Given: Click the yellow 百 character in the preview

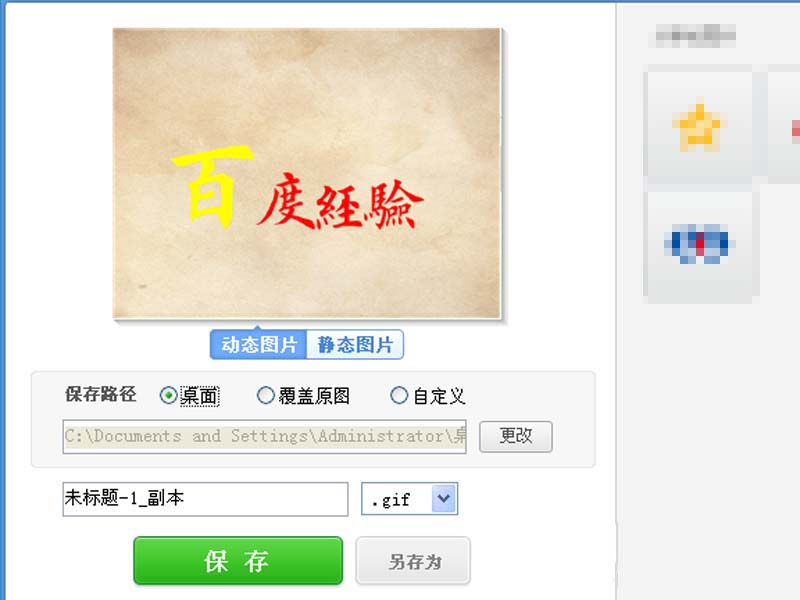Looking at the screenshot, I should tap(212, 186).
